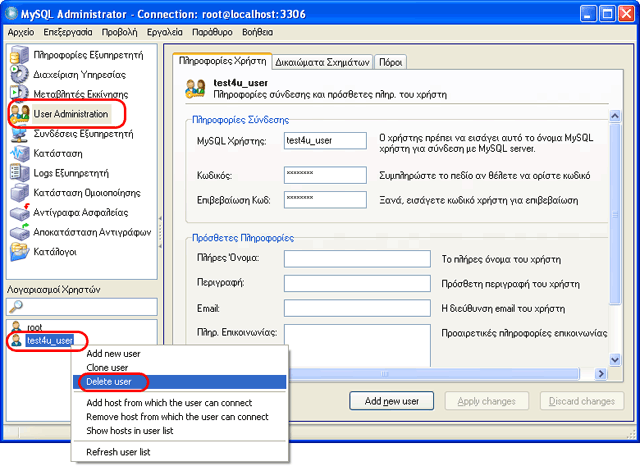Click the vertical scrollbar up arrow

[x=615, y=116]
